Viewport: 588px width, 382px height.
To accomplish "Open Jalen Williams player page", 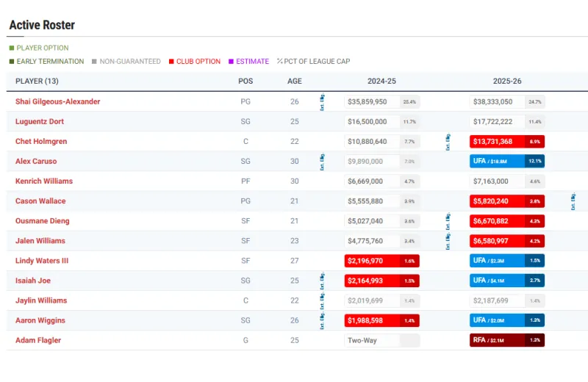I will (x=40, y=241).
